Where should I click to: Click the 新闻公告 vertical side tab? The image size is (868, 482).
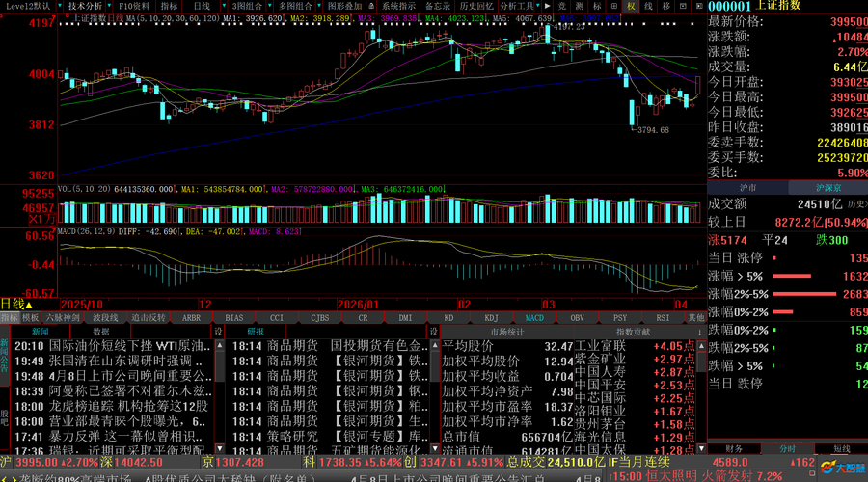[x=5, y=356]
